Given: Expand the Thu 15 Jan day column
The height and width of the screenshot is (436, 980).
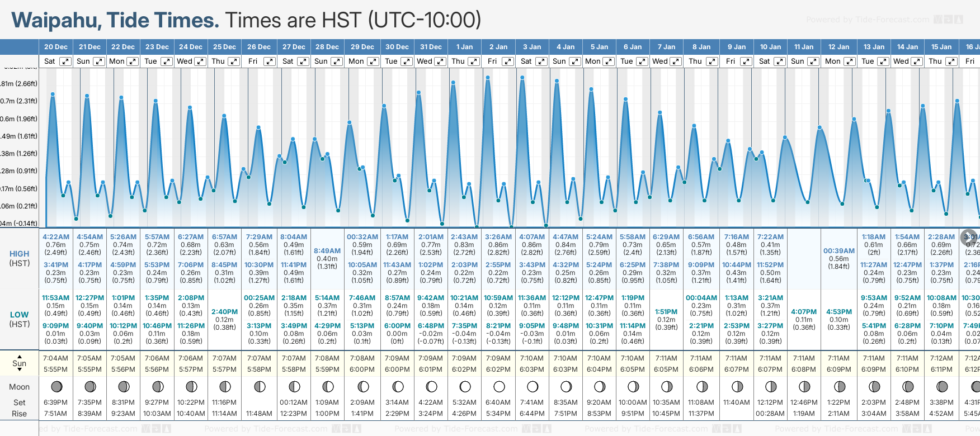Looking at the screenshot, I should 951,61.
